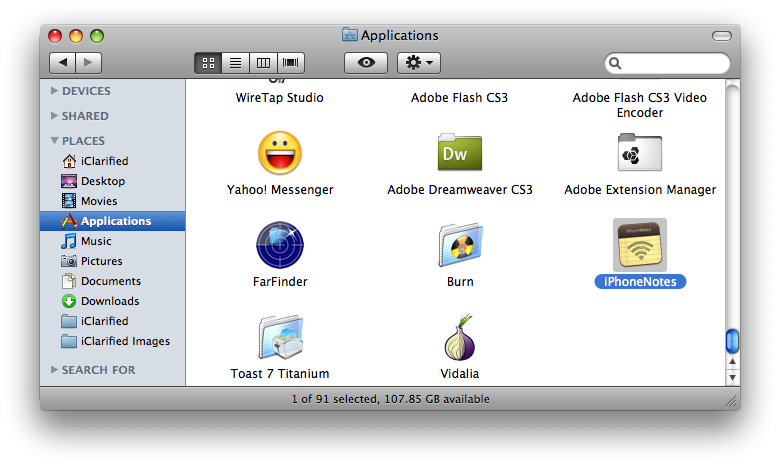This screenshot has width=780, height=465.
Task: Switch to Cover Flow view
Action: 291,63
